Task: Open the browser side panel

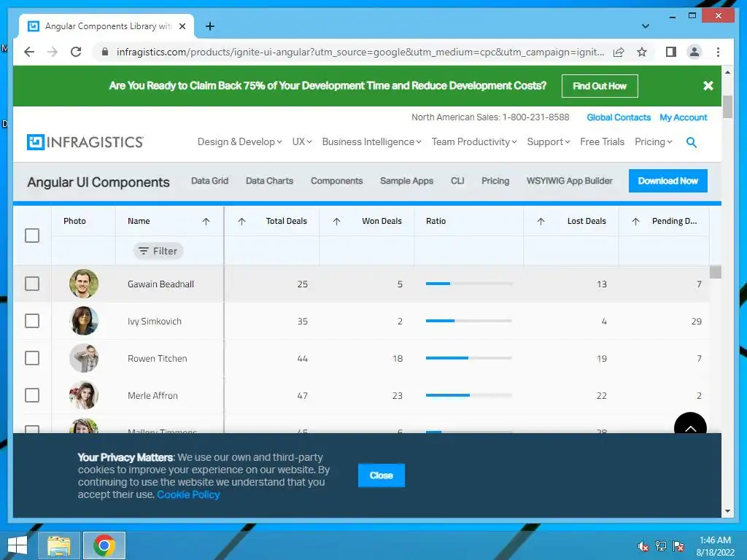Action: click(x=671, y=52)
